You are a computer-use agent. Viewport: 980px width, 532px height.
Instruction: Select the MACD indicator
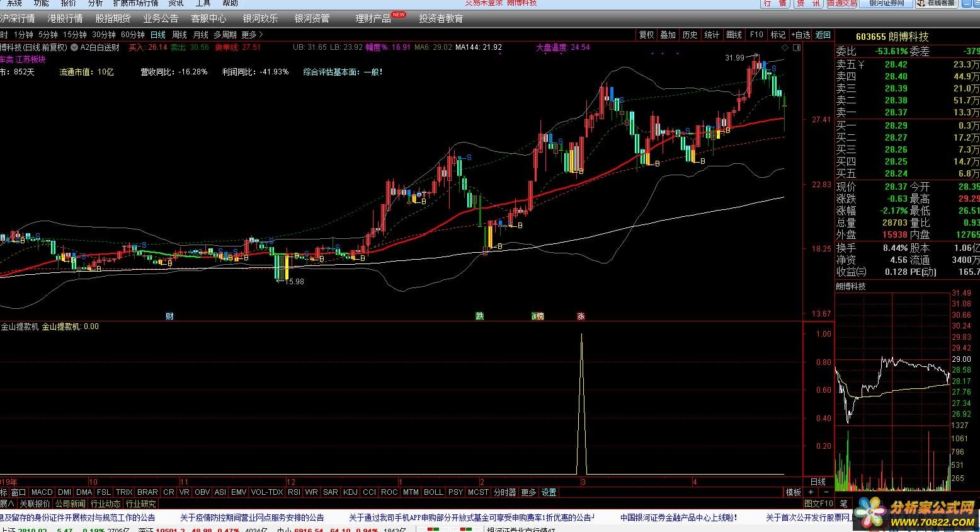click(x=42, y=492)
